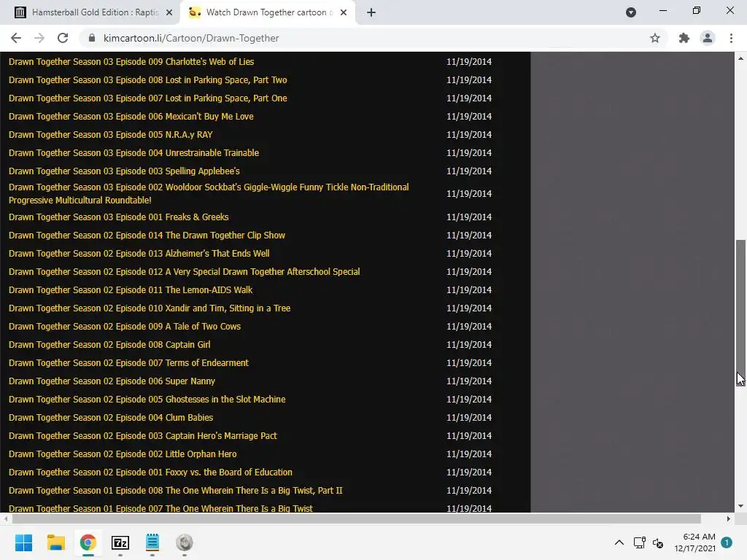Open Terms of Endearment episode
747x560 pixels.
[x=128, y=363]
